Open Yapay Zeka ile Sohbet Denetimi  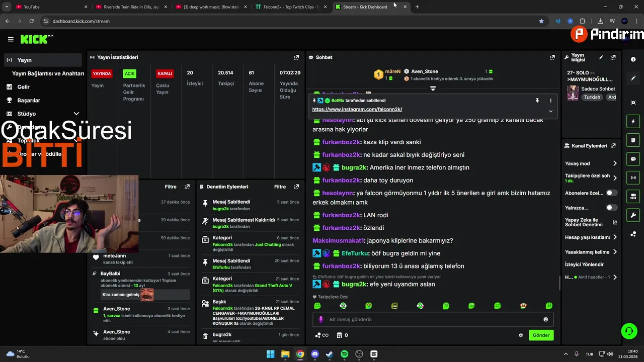click(x=591, y=222)
